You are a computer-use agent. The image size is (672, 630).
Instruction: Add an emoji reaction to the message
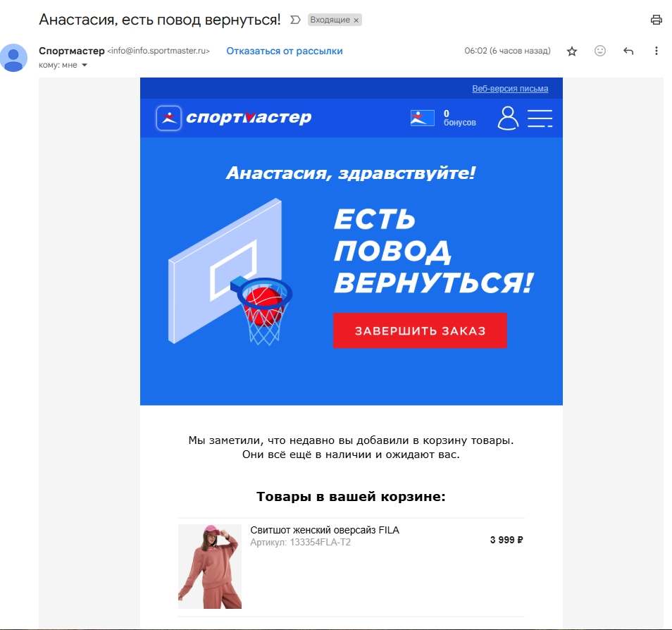(600, 51)
